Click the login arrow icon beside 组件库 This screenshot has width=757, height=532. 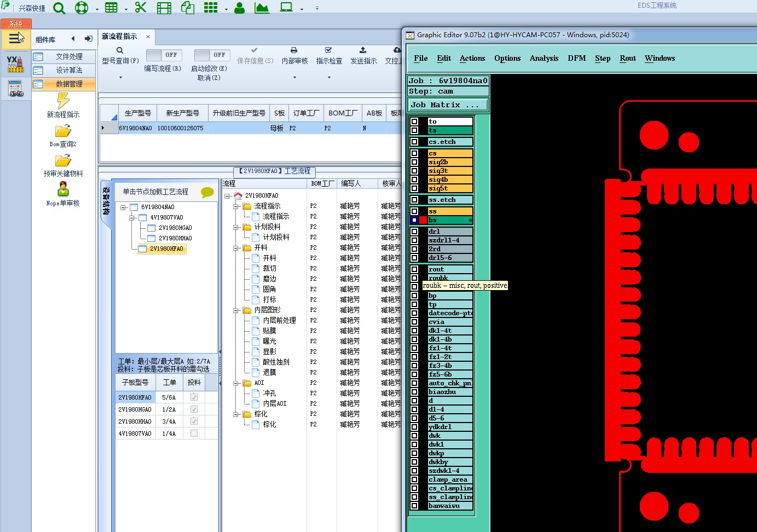(x=89, y=39)
